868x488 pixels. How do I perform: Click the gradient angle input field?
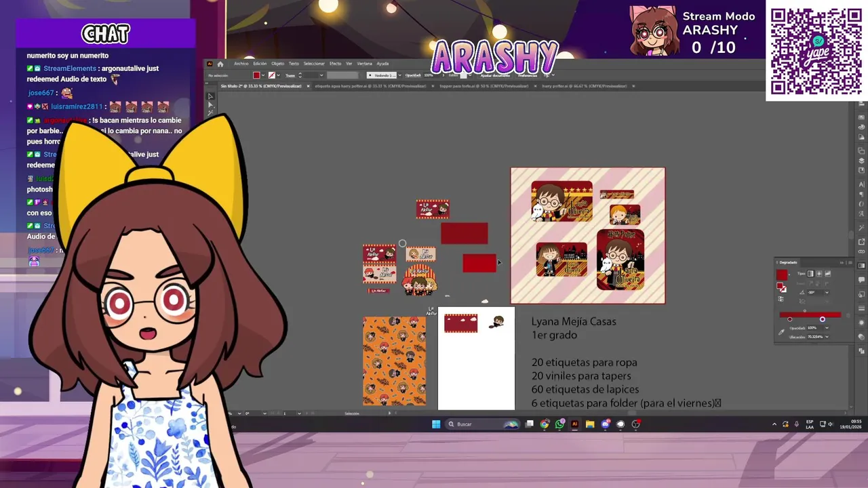(x=814, y=292)
